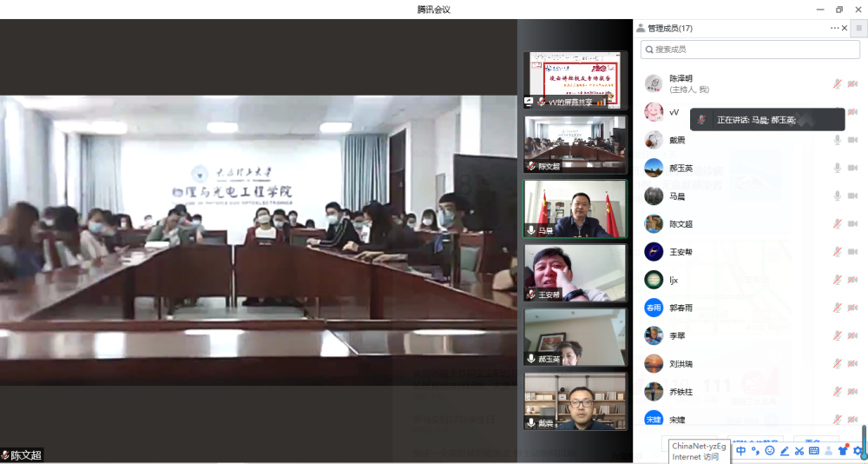Click muted microphone icon beside 王安帮

[x=838, y=252]
